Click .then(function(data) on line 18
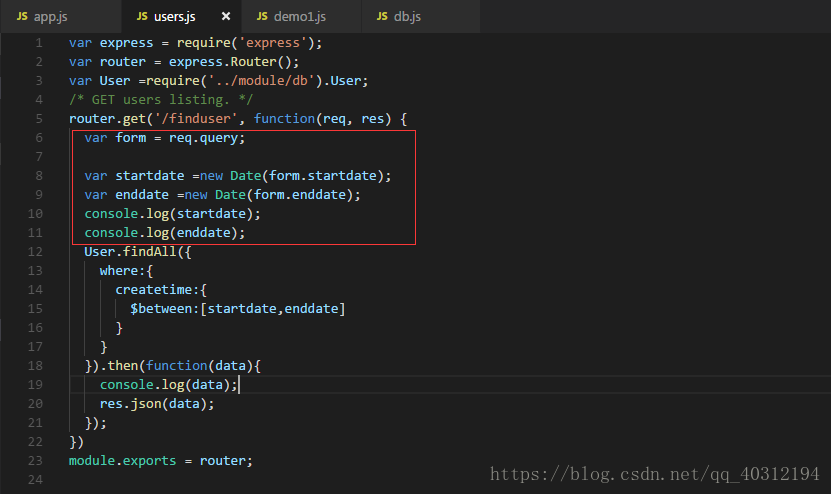Screen dimensions: 831x494 [176, 366]
